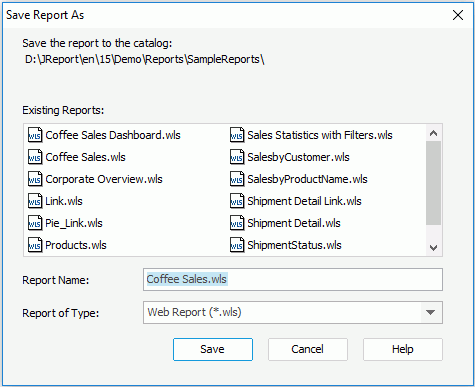Click the list scrollbar up arrow
475x387 pixels.
click(x=433, y=133)
